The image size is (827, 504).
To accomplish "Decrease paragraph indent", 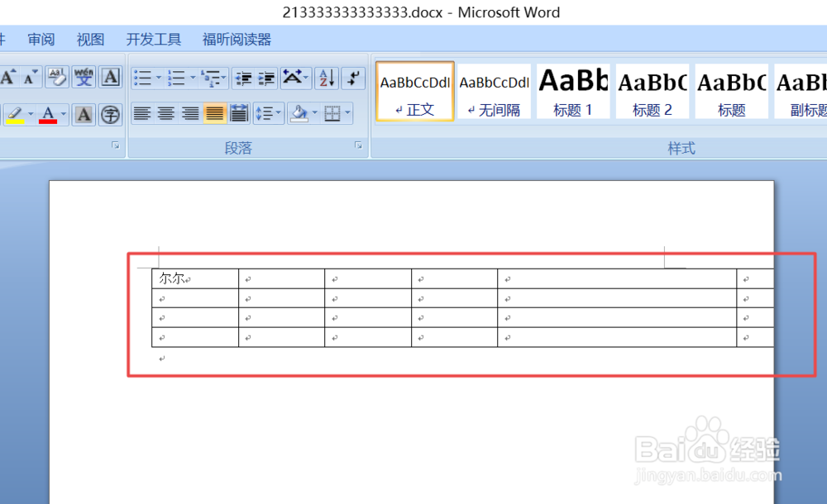I will pyautogui.click(x=243, y=78).
